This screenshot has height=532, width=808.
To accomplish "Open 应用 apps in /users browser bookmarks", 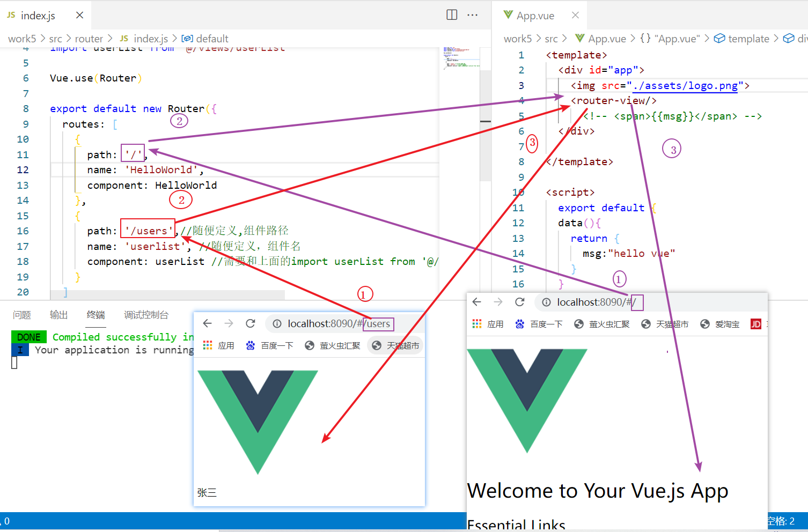I will (218, 345).
